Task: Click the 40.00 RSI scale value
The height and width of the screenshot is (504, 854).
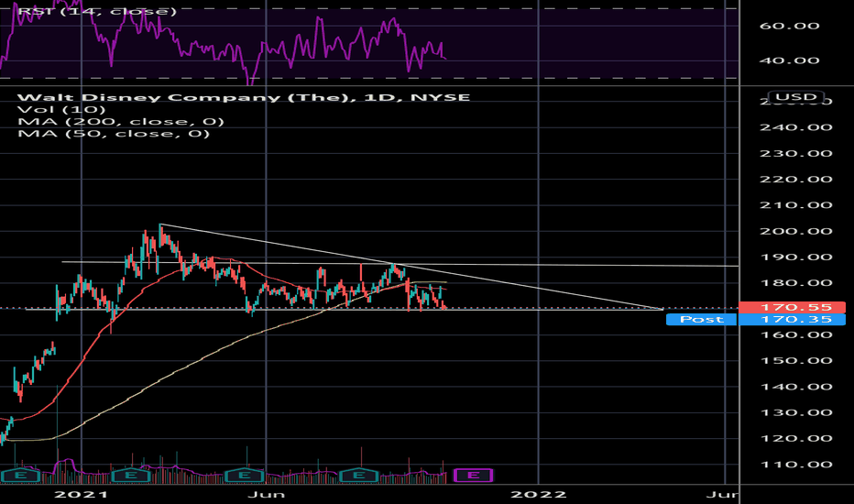Action: tap(790, 60)
